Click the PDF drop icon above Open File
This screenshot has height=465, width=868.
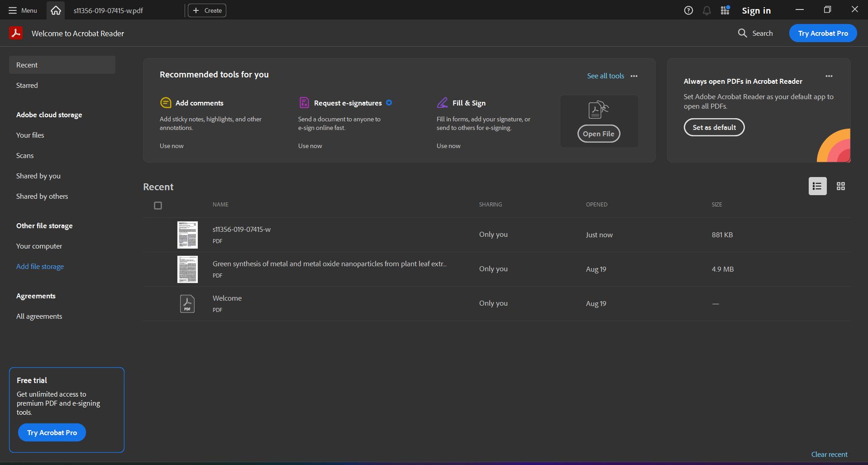[x=598, y=110]
